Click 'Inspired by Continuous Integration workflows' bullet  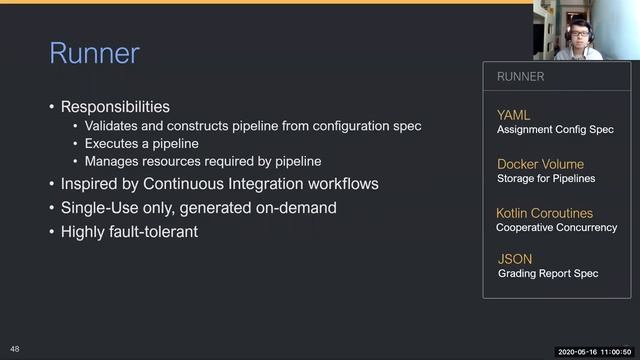(220, 184)
